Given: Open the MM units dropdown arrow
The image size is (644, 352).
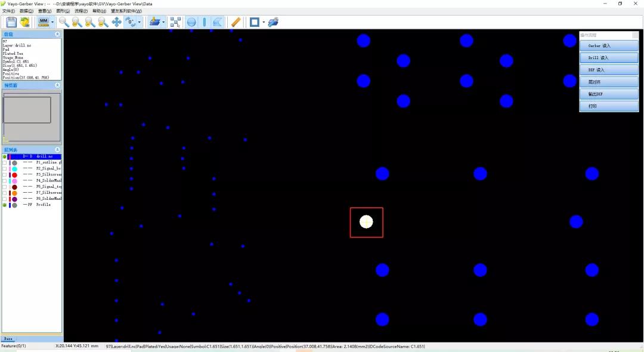Looking at the screenshot, I should point(52,22).
